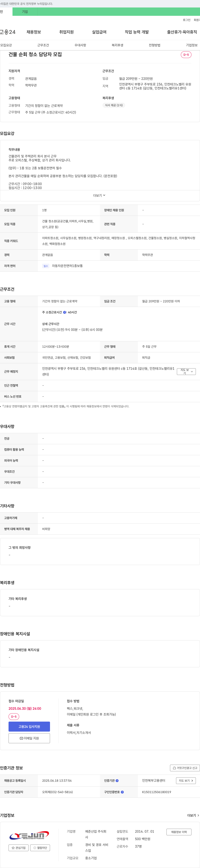Click the 회원가입 link at top right

click(x=197, y=20)
